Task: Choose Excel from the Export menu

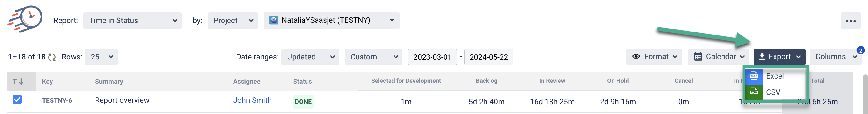Action: click(x=775, y=76)
